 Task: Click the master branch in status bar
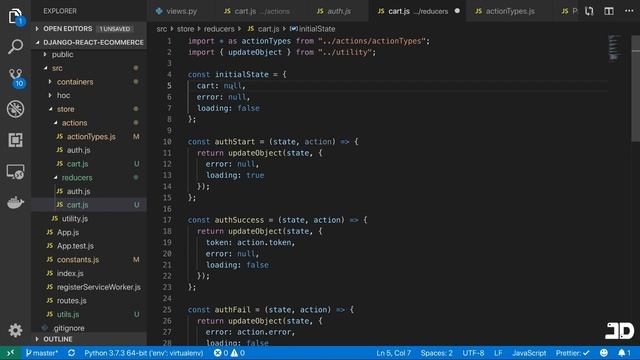42,353
